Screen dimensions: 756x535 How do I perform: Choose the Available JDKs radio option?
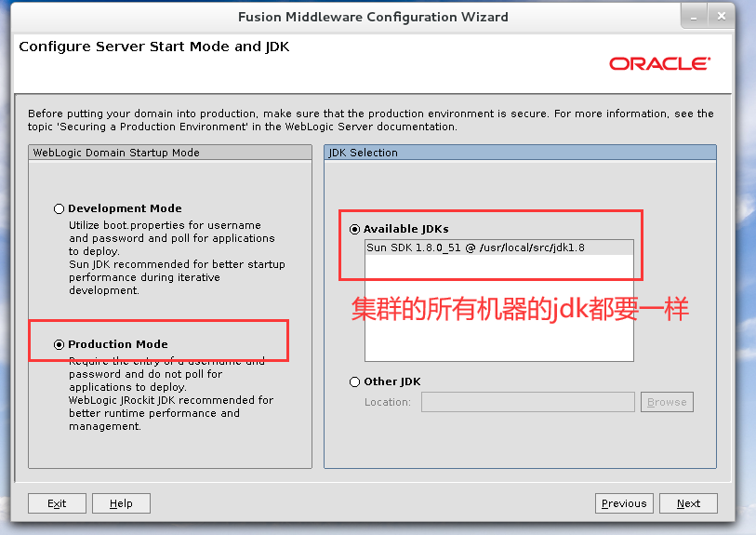tap(354, 229)
